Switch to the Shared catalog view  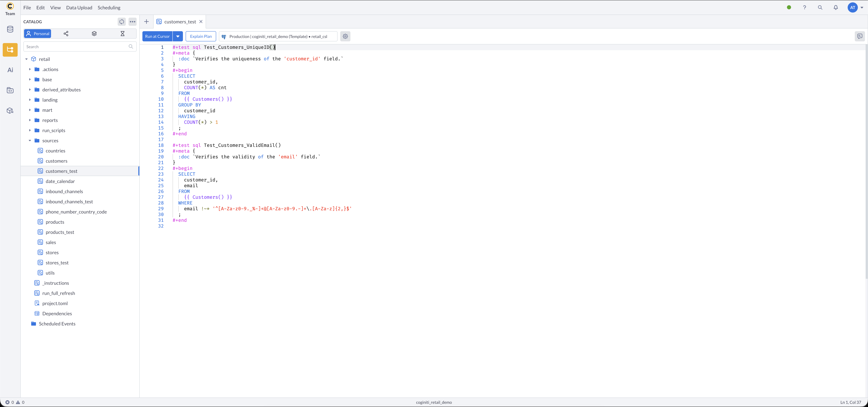click(x=66, y=34)
